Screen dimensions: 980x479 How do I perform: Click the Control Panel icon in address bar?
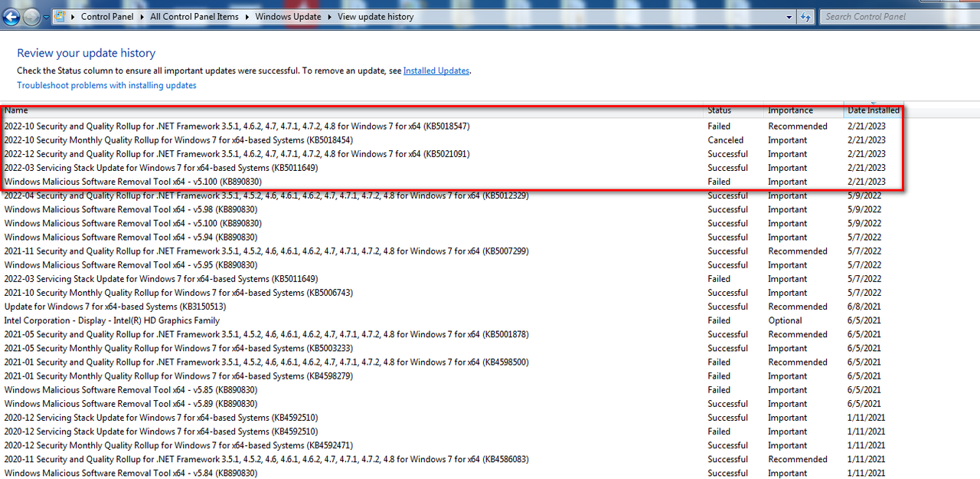pyautogui.click(x=60, y=16)
